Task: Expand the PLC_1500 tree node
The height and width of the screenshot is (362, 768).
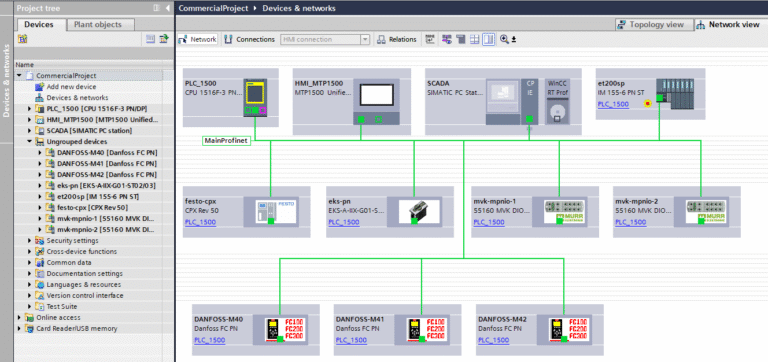Action: (x=30, y=109)
